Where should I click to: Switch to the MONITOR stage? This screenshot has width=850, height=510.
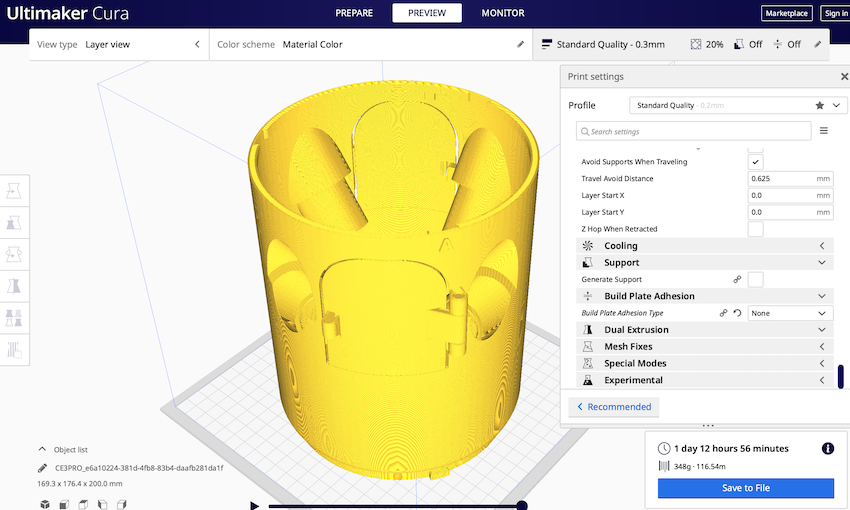503,13
